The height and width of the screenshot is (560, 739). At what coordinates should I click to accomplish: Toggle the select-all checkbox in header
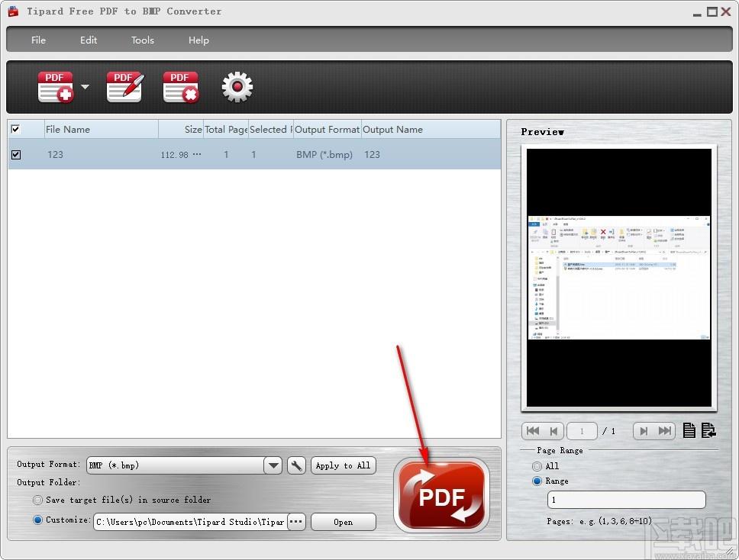[x=15, y=129]
